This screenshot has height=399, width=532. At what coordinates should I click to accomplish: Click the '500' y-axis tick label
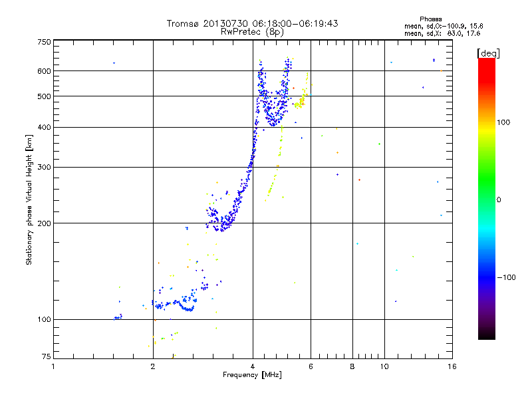coord(44,96)
